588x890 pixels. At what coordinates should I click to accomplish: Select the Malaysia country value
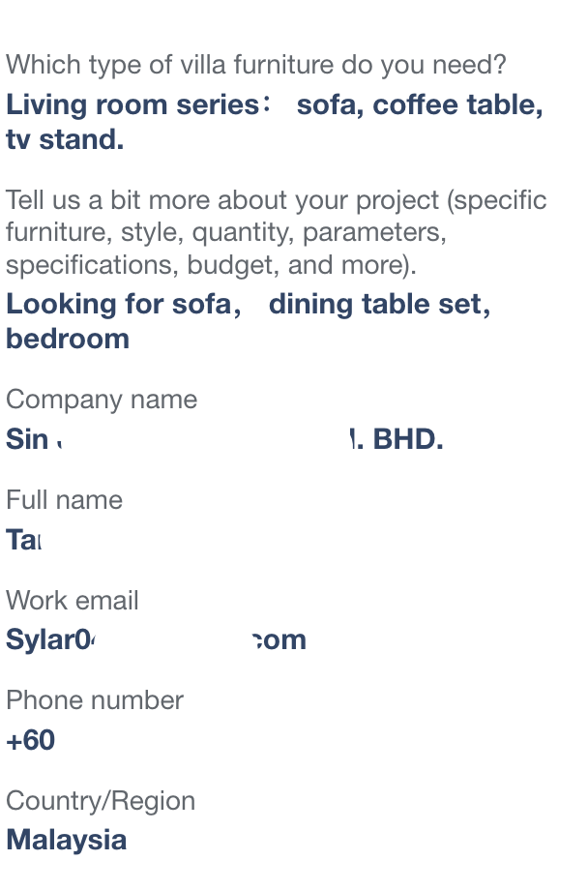(67, 840)
